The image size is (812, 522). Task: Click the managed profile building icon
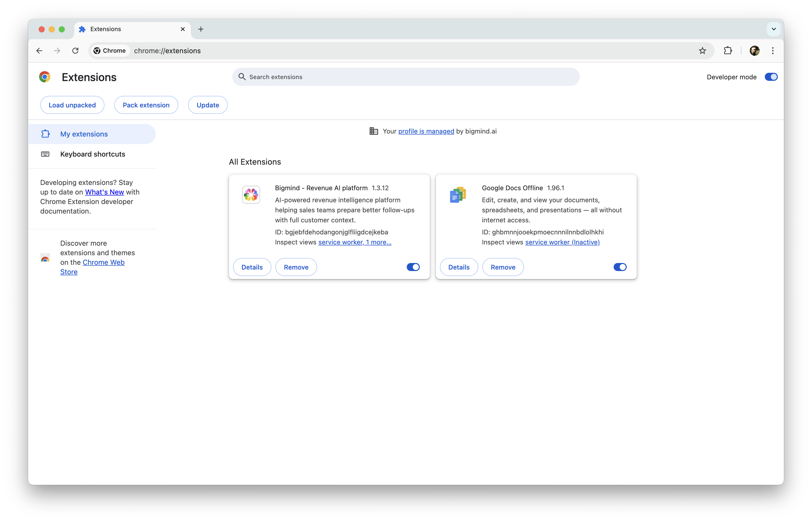pyautogui.click(x=374, y=131)
